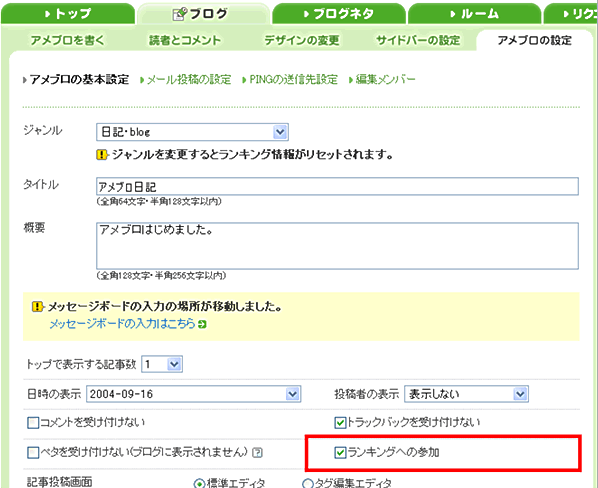Viewport: 598px width, 488px height.
Task: Click the notepad icon on ブログ tab
Action: coord(180,14)
